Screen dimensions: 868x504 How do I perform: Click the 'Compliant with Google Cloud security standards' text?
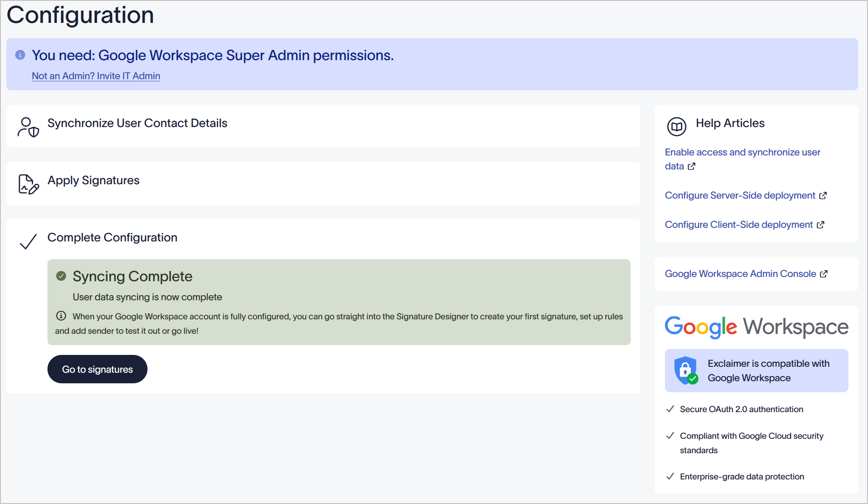click(751, 443)
